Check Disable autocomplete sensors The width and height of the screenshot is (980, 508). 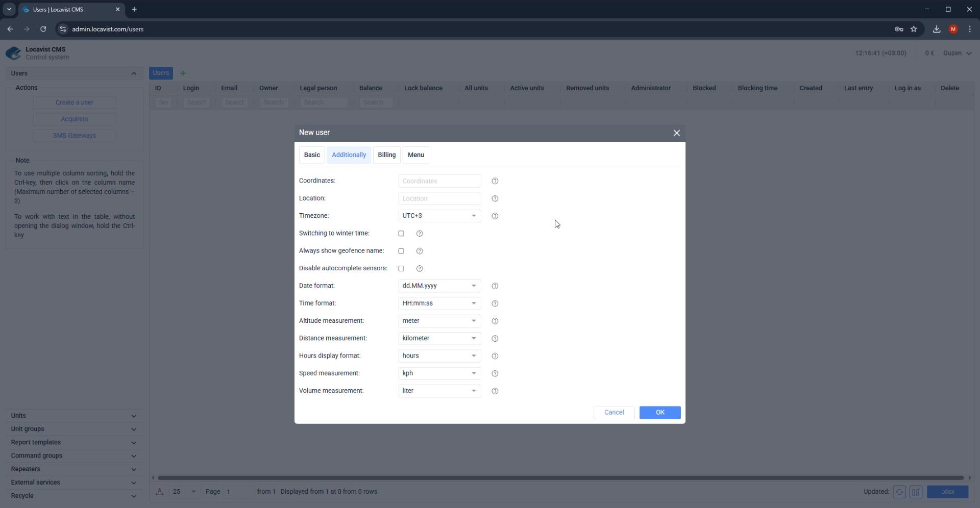click(401, 269)
